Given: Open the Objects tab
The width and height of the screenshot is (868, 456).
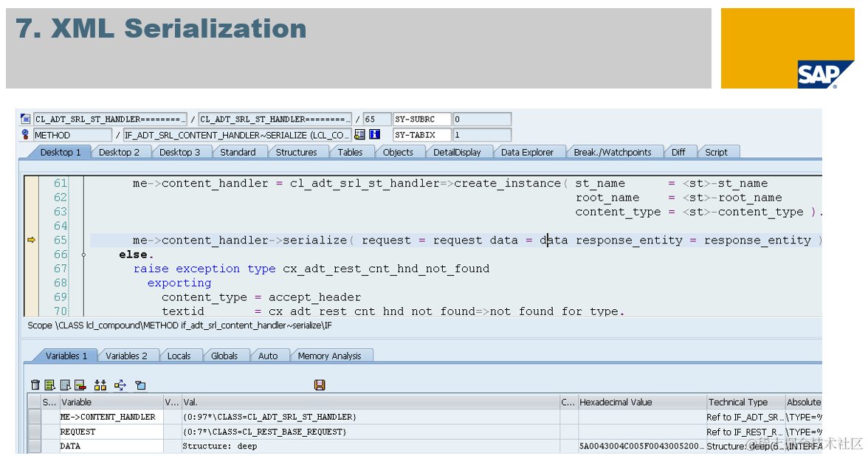Looking at the screenshot, I should (x=398, y=152).
